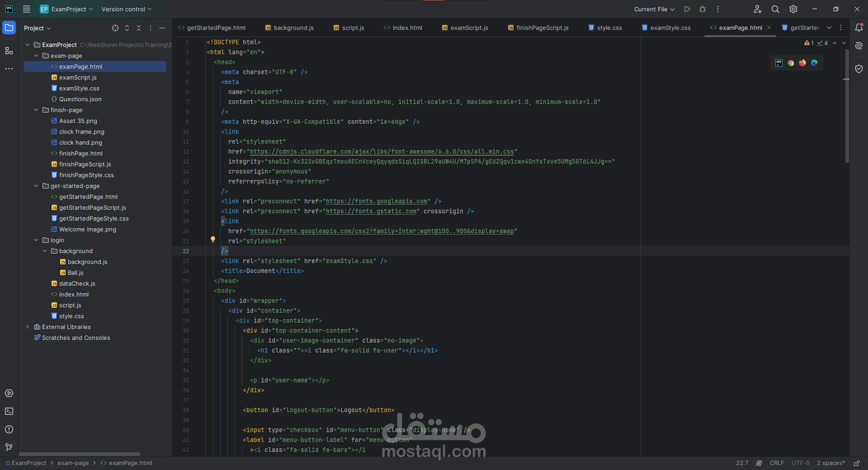The image size is (868, 470).
Task: Open IDE settings gear
Action: 793,9
